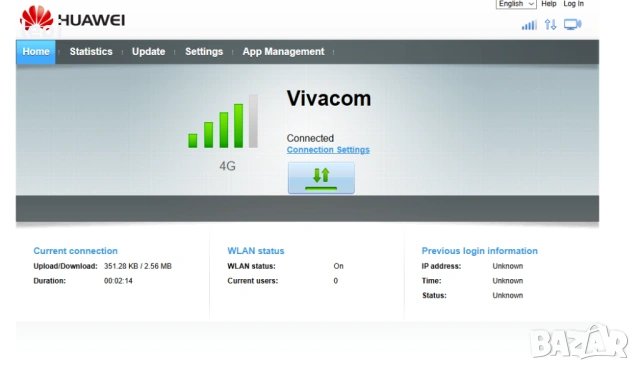Click the Vivacom operator name

(329, 98)
